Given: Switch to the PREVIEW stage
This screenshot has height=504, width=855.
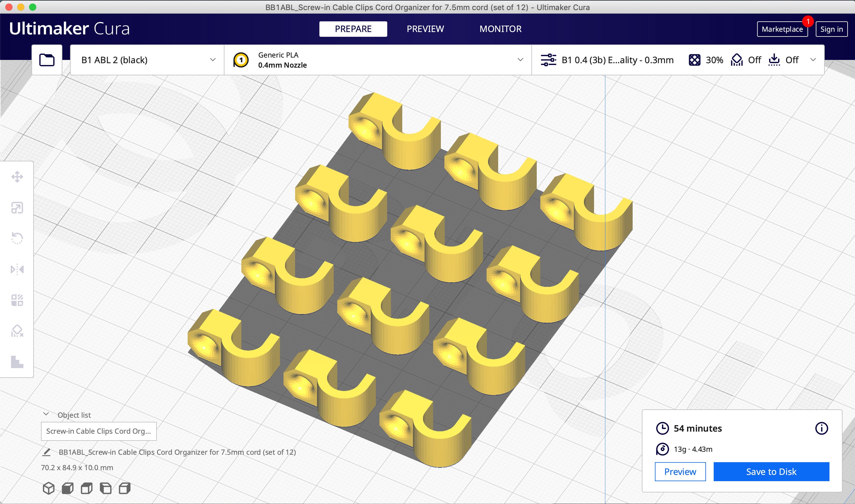Looking at the screenshot, I should tap(425, 29).
